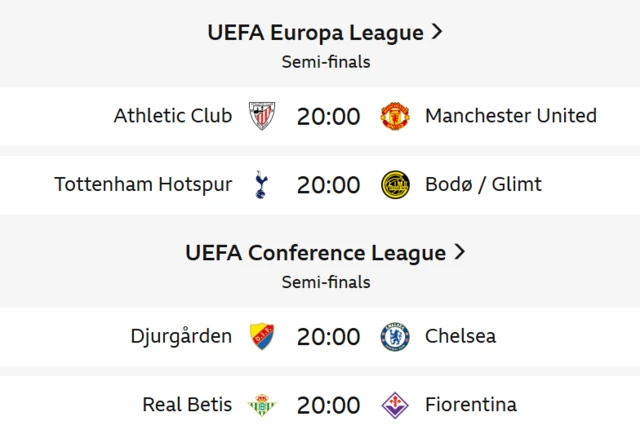640x430 pixels.
Task: Click the Bodø / Glimt yellow badge
Action: [x=395, y=185]
